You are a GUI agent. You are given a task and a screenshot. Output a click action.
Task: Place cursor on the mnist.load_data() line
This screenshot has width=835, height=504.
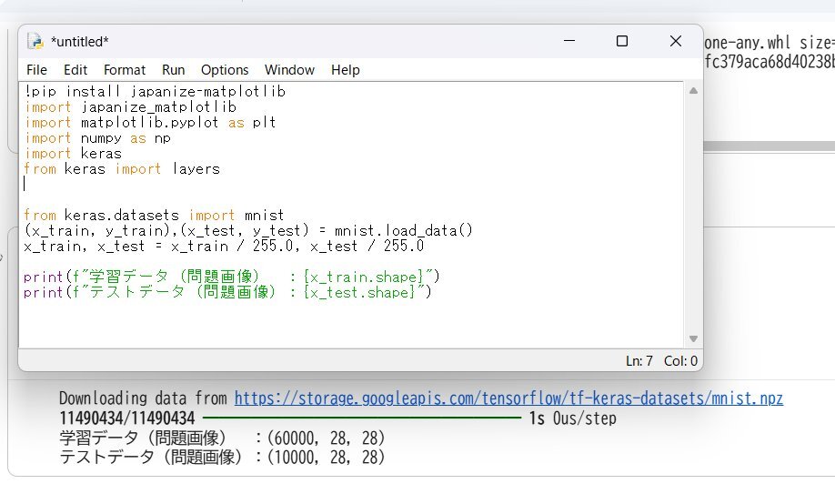click(x=246, y=231)
